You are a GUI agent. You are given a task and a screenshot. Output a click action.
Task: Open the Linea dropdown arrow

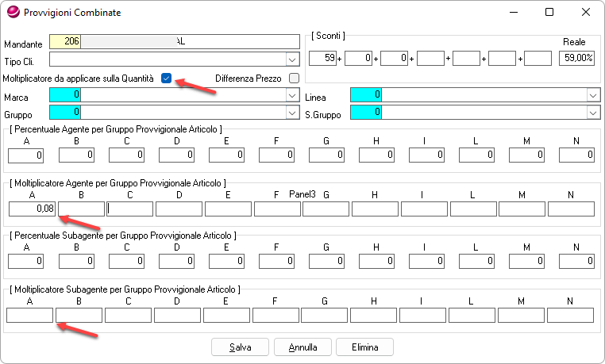(x=593, y=95)
